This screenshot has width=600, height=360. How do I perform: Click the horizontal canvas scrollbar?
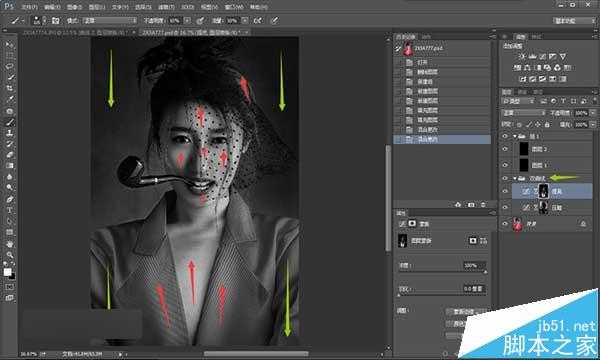(256, 354)
